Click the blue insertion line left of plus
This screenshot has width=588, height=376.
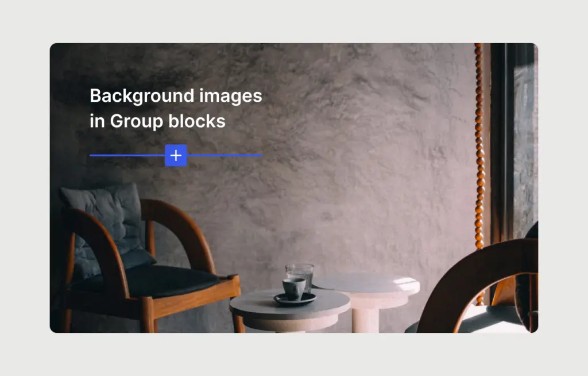[126, 155]
